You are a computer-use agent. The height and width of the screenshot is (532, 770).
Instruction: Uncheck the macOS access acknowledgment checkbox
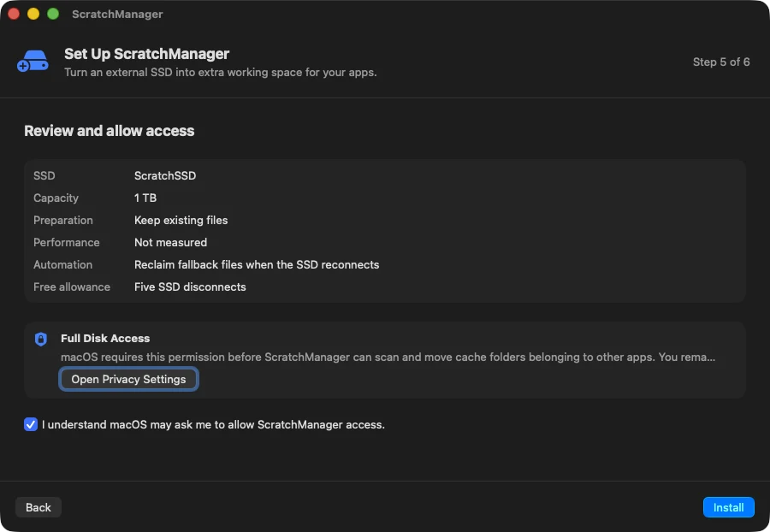pos(31,424)
